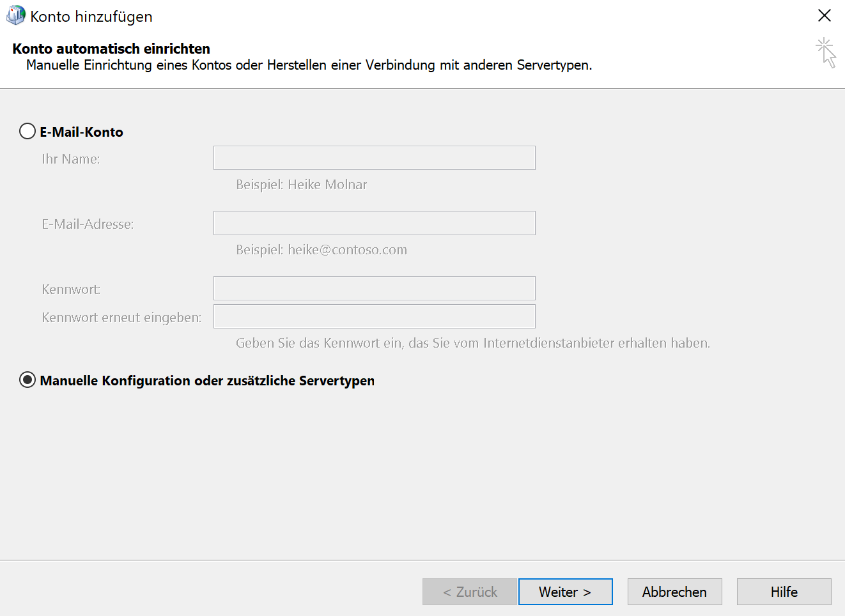Close the Konto hinzufügen dialog
This screenshot has height=616, width=845.
pos(825,16)
